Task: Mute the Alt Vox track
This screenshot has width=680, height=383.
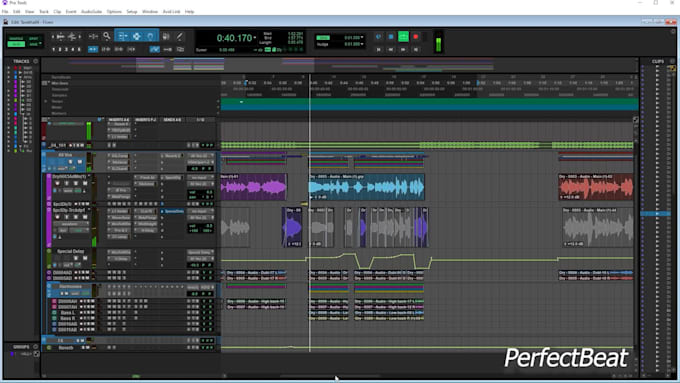Action: pos(79,162)
